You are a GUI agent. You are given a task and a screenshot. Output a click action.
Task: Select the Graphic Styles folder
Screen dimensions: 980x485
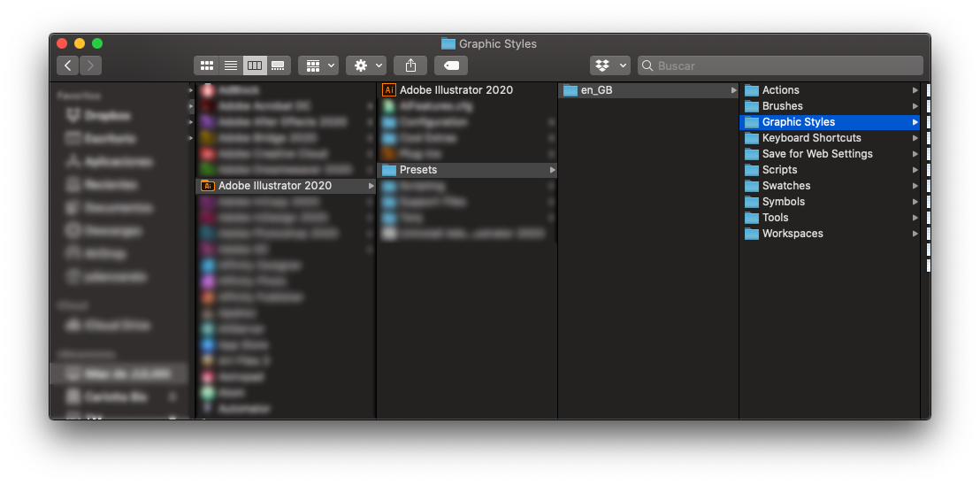click(830, 122)
